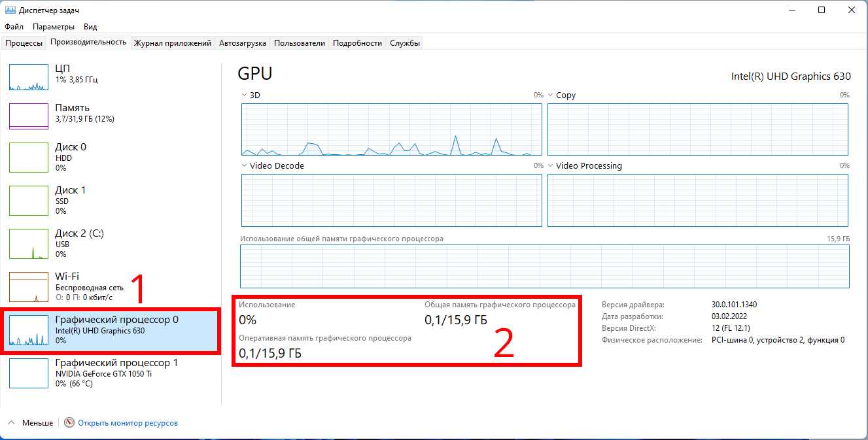Open the Память usage graph icon
This screenshot has height=440, width=868.
[x=29, y=116]
